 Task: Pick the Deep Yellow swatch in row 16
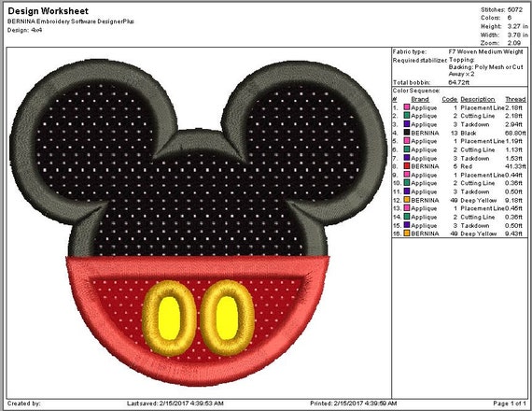coord(406,234)
